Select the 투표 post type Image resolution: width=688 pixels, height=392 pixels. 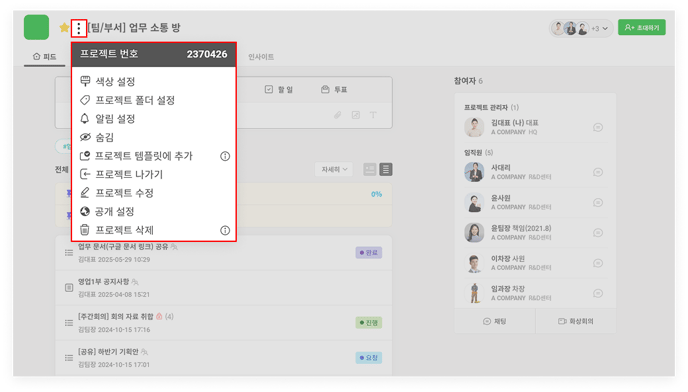334,90
